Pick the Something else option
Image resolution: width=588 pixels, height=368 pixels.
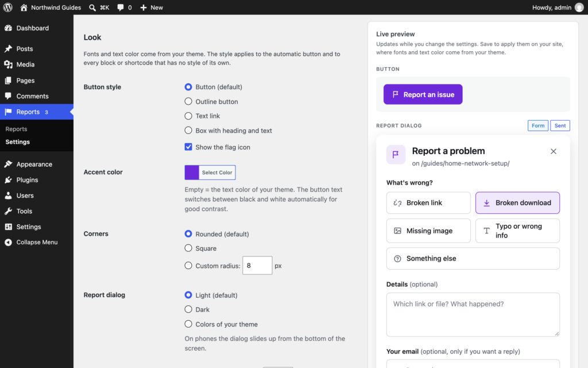(473, 258)
